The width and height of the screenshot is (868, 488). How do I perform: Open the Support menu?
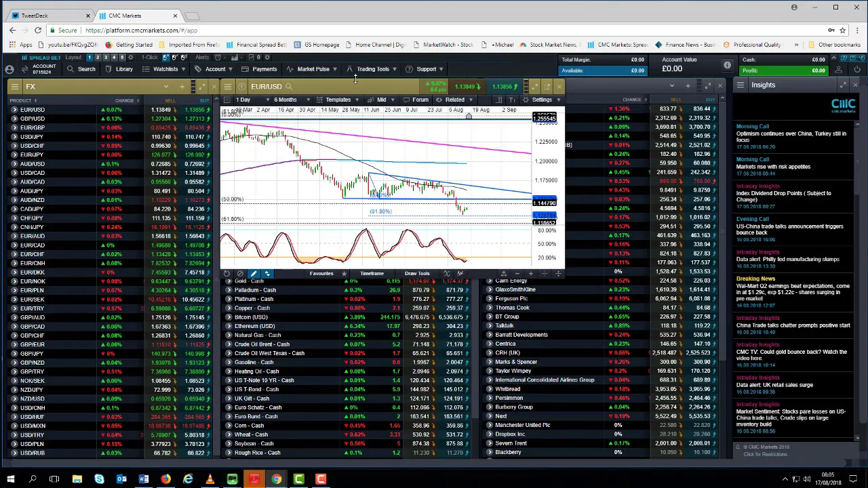(425, 69)
